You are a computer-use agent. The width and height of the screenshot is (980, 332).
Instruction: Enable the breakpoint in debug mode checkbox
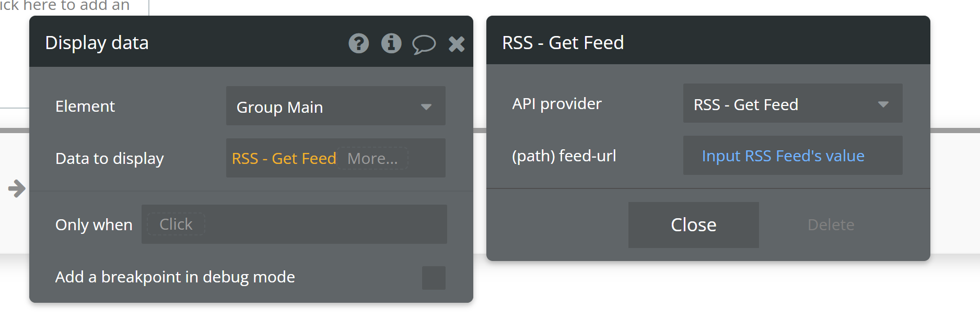click(434, 278)
